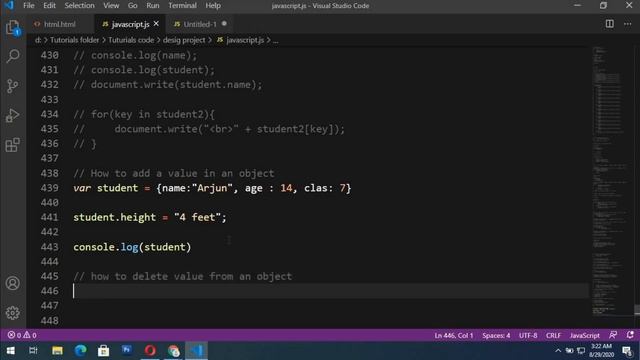Open the feedback icon in status bar
This screenshot has height=360, width=640.
(x=613, y=335)
